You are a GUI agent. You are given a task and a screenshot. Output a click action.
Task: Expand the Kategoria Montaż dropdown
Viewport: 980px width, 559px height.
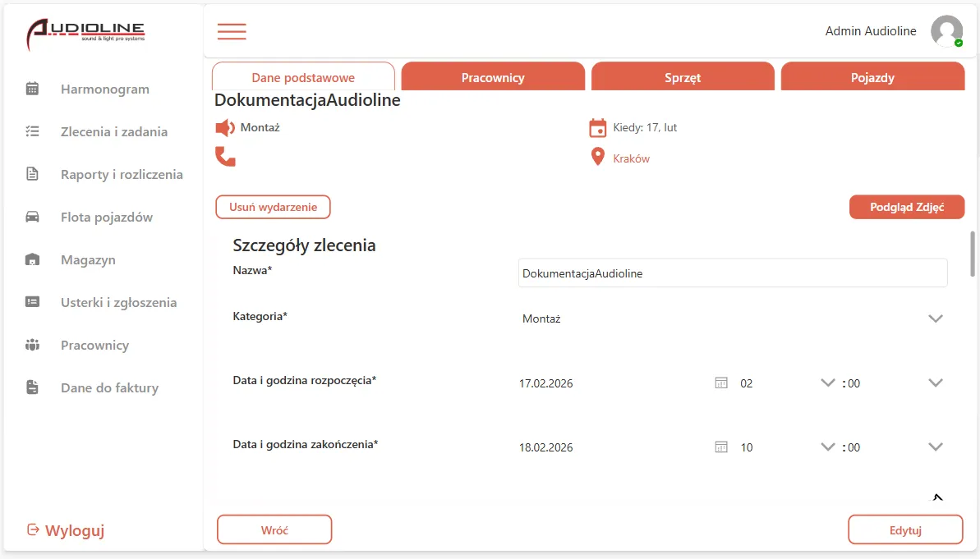click(x=936, y=318)
